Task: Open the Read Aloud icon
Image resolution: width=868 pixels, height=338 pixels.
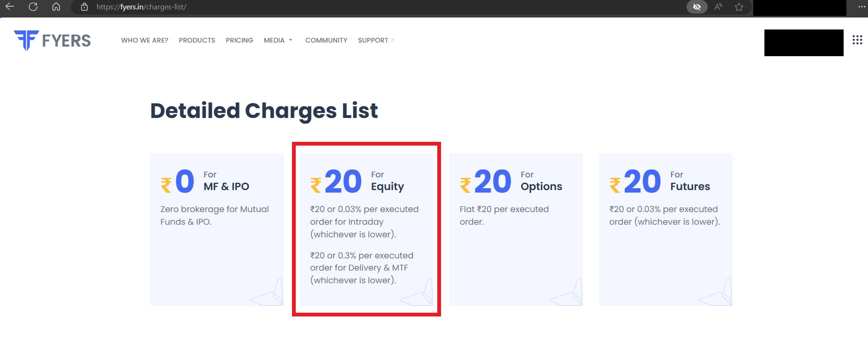Action: [718, 7]
